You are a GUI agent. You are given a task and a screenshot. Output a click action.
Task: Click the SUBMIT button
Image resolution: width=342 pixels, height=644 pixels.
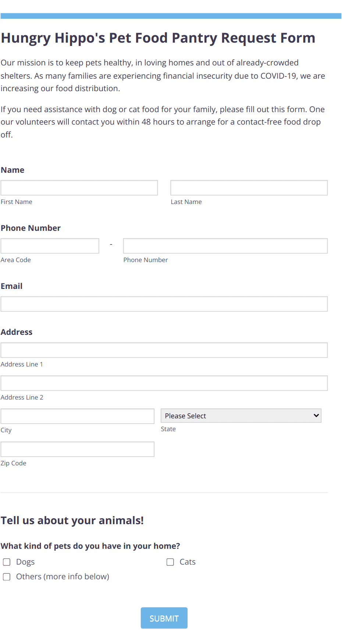tap(164, 618)
